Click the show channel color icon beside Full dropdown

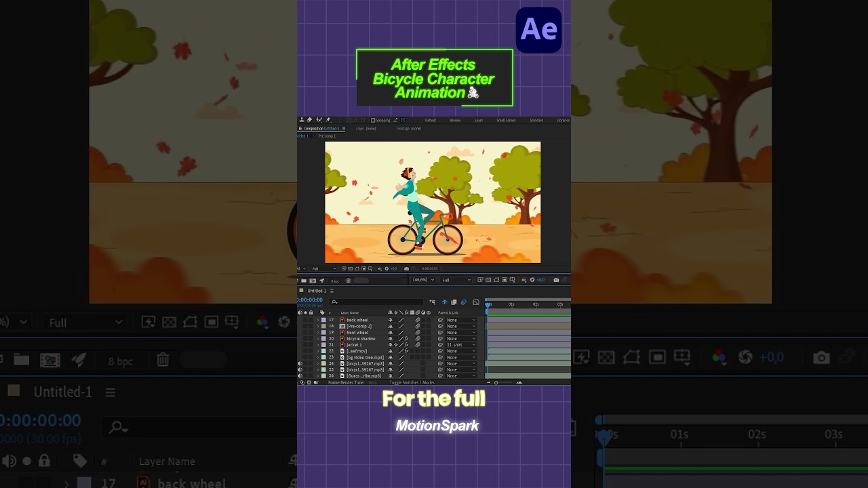coord(524,280)
